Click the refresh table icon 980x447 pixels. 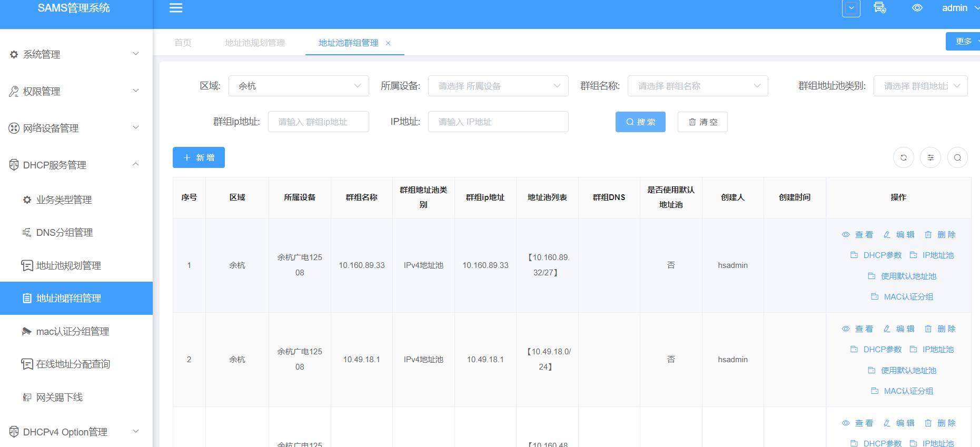tap(904, 157)
